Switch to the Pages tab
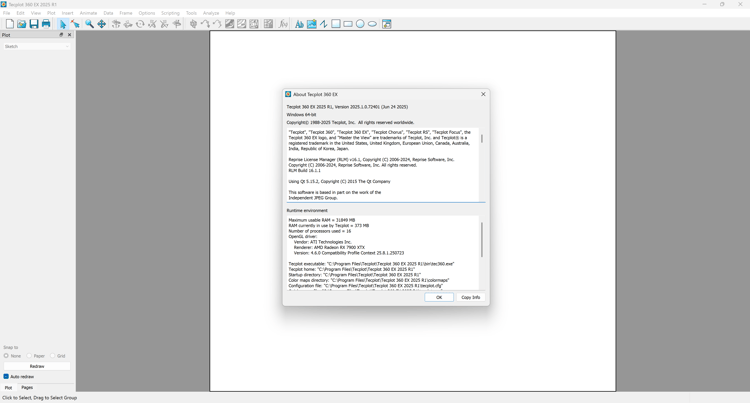Screen dimensions: 750x403 pos(27,388)
